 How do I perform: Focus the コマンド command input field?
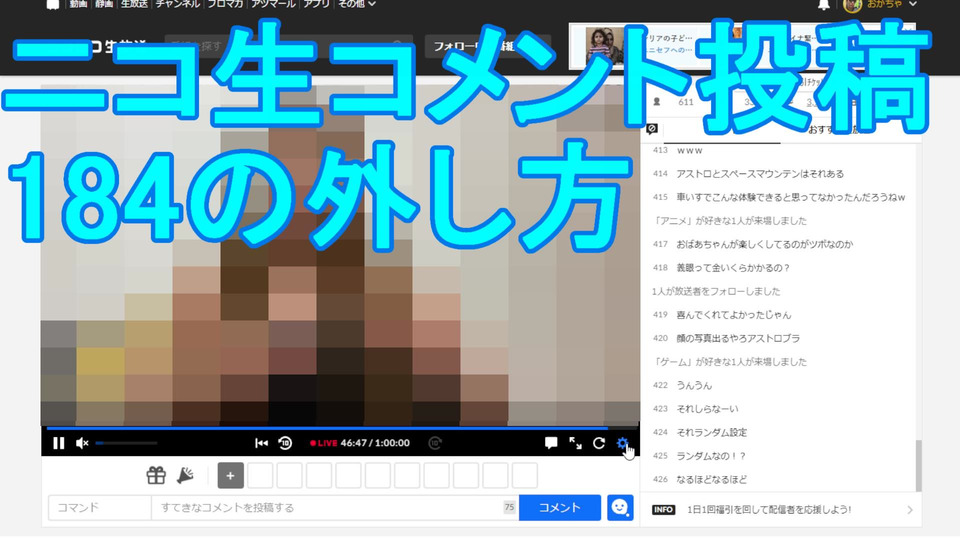(x=100, y=508)
